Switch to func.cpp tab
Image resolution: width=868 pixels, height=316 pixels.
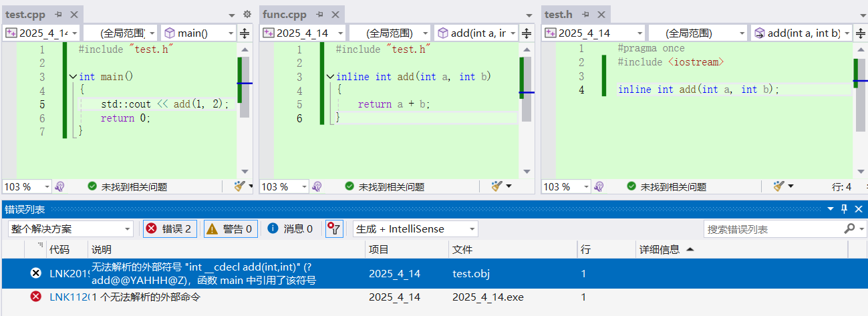click(285, 14)
